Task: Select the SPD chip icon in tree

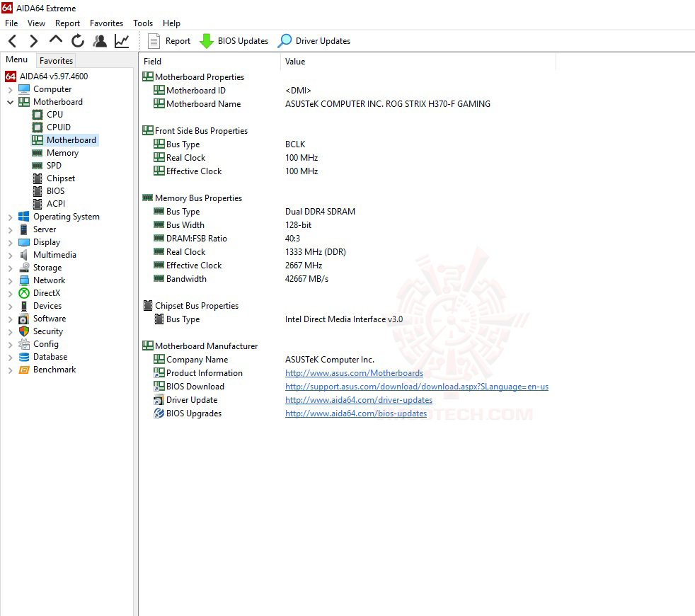Action: point(38,166)
